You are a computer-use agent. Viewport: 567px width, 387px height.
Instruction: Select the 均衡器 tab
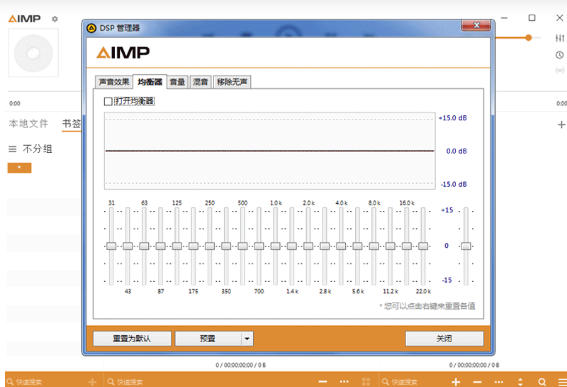pyautogui.click(x=150, y=82)
